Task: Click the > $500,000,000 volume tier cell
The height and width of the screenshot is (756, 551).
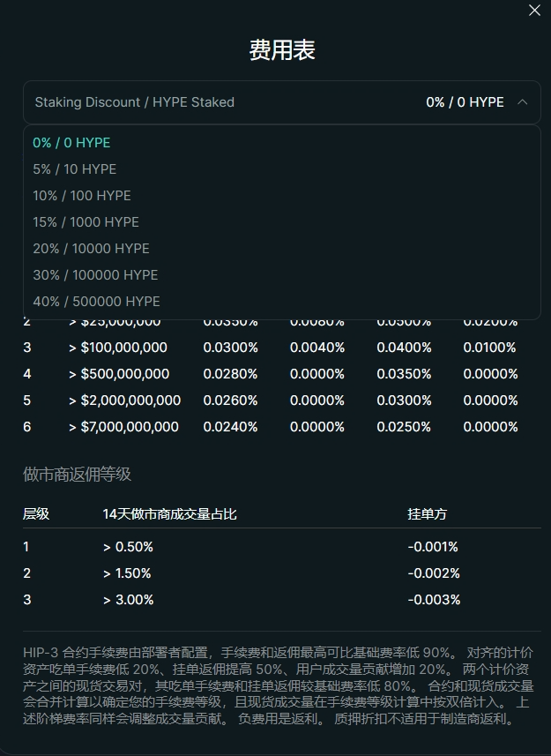Action: pos(118,374)
